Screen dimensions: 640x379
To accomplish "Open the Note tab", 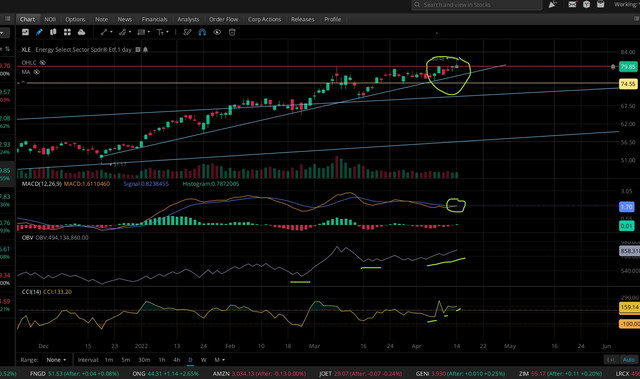I will tap(101, 19).
